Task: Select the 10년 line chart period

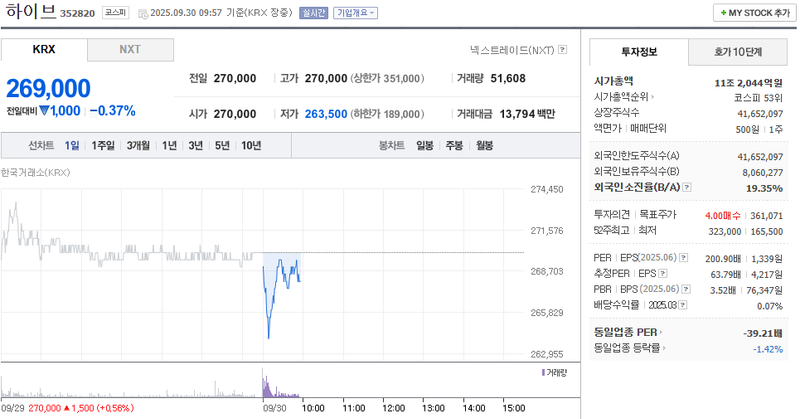Action: click(251, 146)
